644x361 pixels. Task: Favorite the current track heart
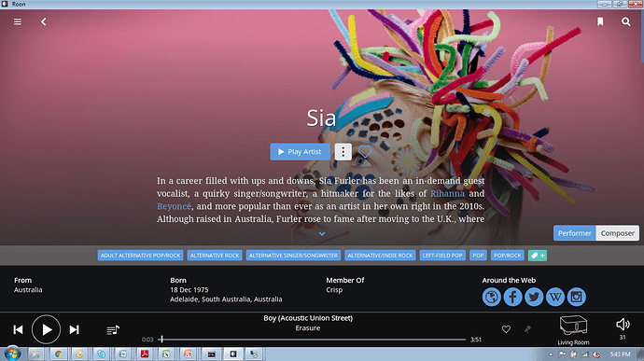[x=506, y=329]
